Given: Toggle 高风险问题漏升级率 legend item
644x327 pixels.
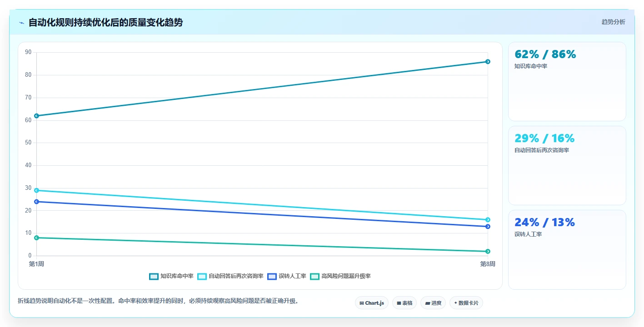Looking at the screenshot, I should pos(340,276).
